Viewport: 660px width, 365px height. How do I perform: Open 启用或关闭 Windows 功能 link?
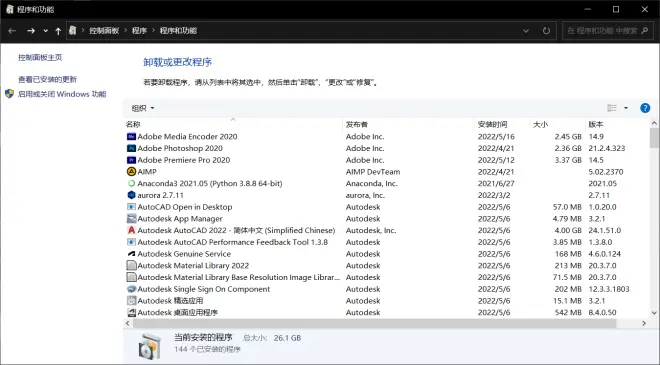pos(62,94)
